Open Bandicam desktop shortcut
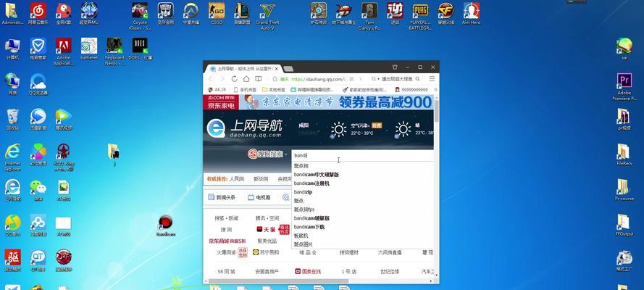Image resolution: width=644 pixels, height=290 pixels. point(165,225)
